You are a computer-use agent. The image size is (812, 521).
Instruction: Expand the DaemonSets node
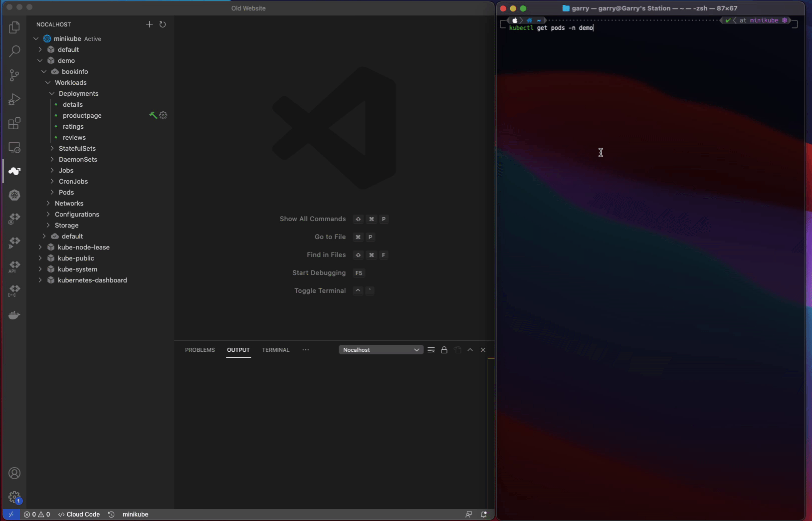[52, 159]
